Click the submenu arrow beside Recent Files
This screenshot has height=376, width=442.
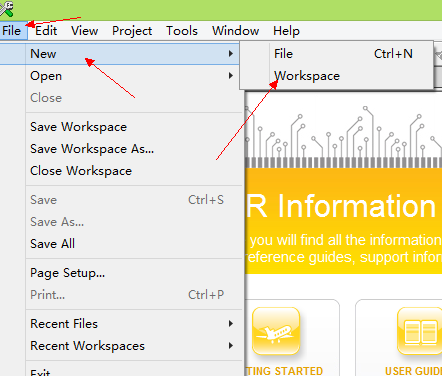(231, 324)
